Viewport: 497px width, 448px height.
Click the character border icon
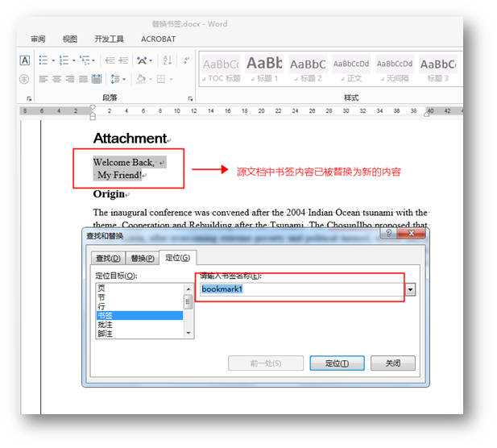point(25,60)
